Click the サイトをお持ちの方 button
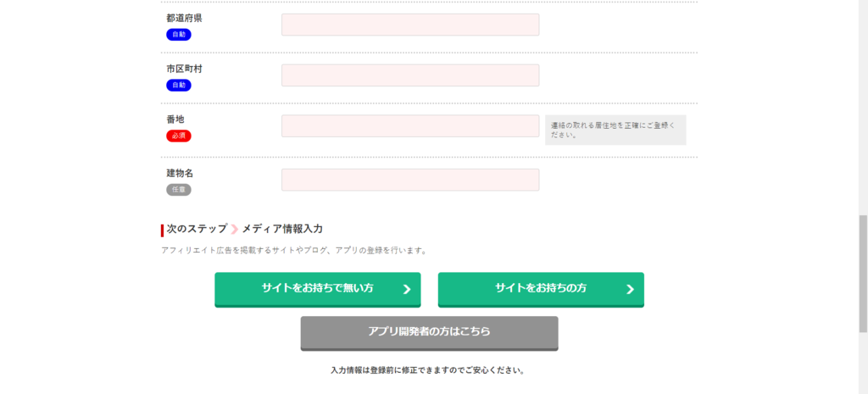868x394 pixels. 541,290
